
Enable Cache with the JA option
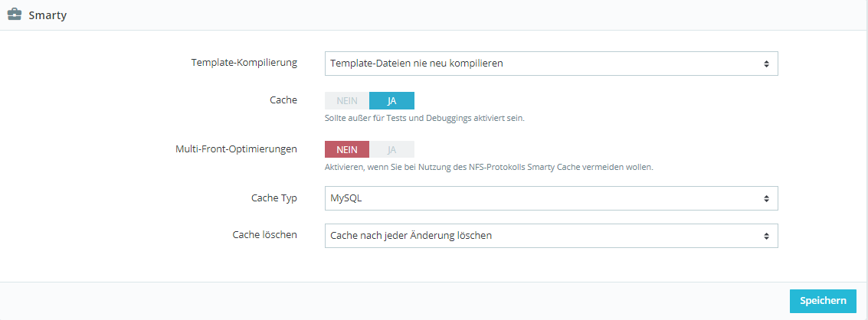pos(391,101)
